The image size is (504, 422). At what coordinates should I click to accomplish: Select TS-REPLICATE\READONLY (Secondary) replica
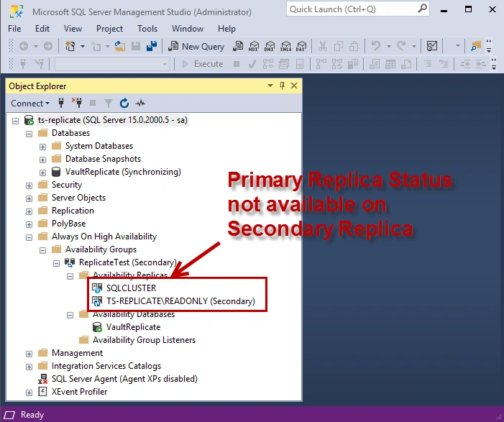[180, 301]
